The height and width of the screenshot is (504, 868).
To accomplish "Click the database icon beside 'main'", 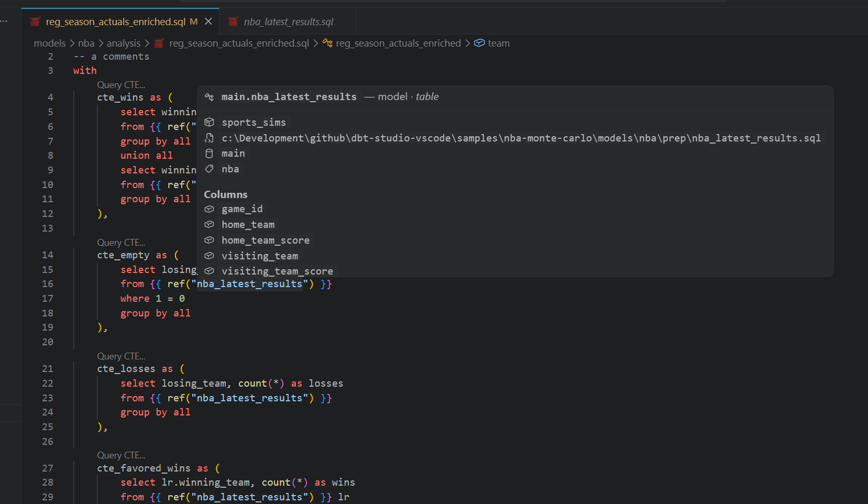I will pos(209,154).
